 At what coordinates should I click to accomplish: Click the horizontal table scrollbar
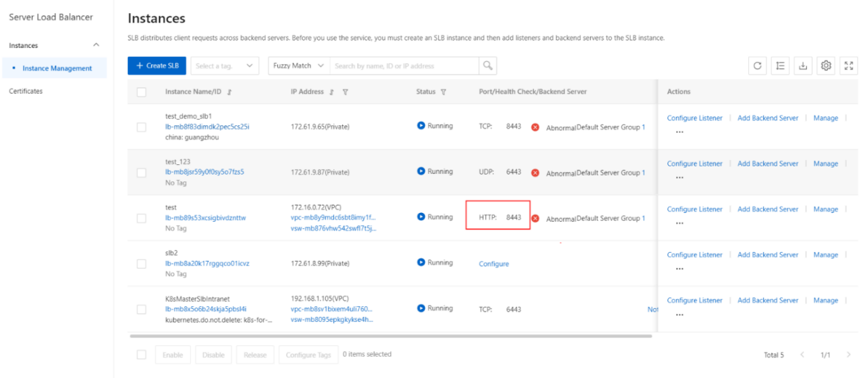[x=390, y=336]
